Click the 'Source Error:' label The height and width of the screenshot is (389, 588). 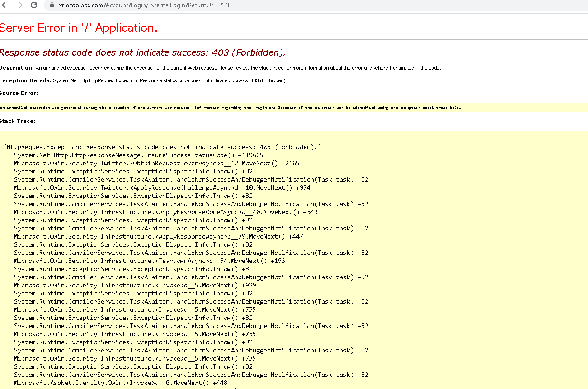point(19,93)
